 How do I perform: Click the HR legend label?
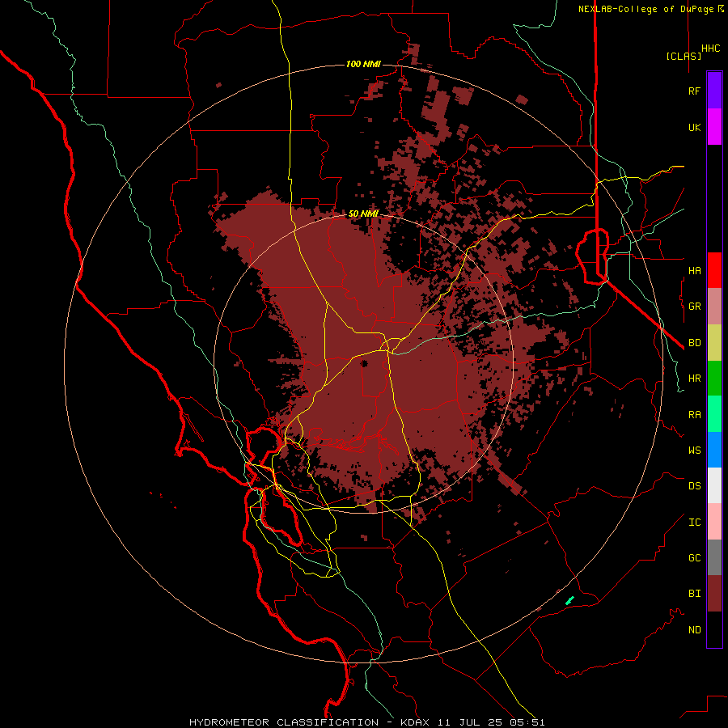tap(694, 379)
